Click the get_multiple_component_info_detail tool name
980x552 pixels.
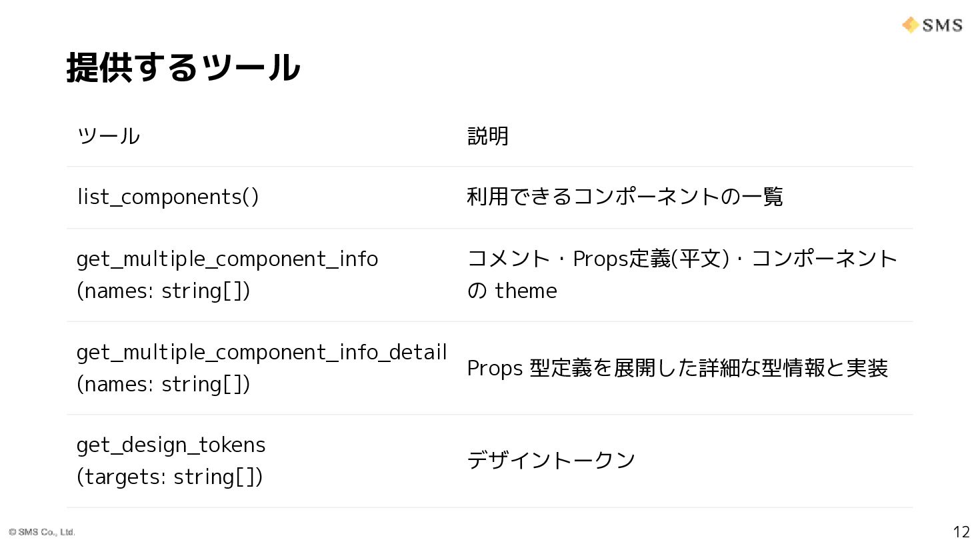(261, 352)
